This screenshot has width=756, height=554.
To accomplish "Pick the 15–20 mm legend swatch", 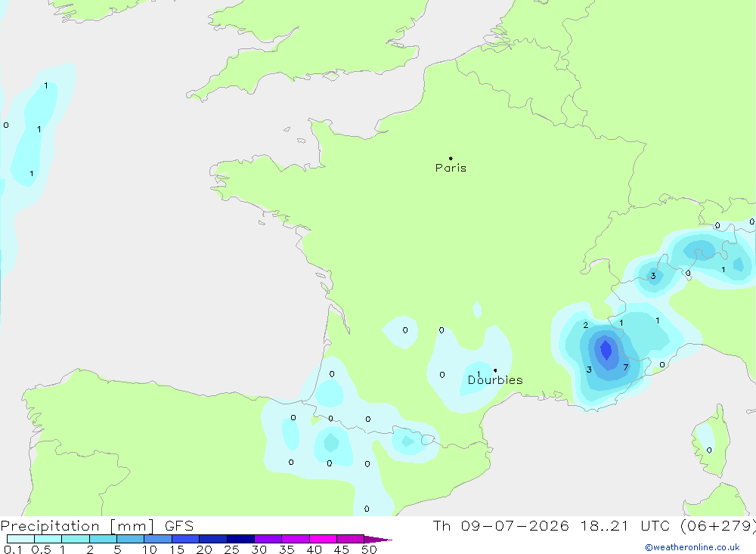I will (186, 539).
